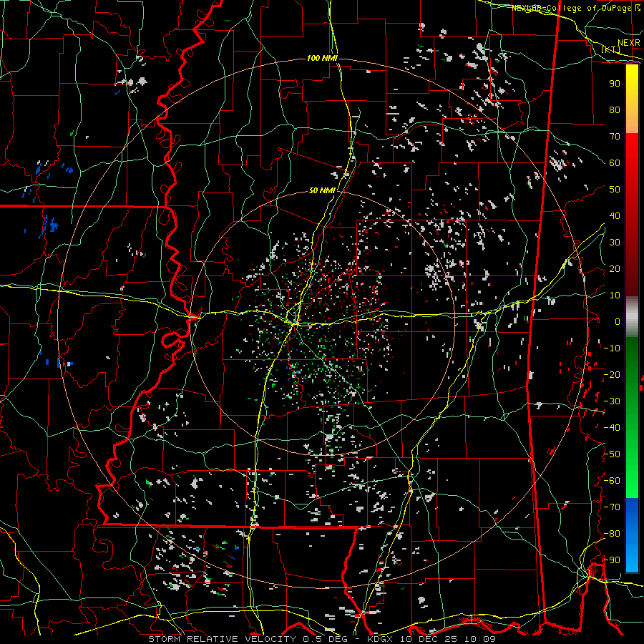This screenshot has width=644, height=644.
Task: Click the 0 scale label
Action: pyautogui.click(x=618, y=321)
